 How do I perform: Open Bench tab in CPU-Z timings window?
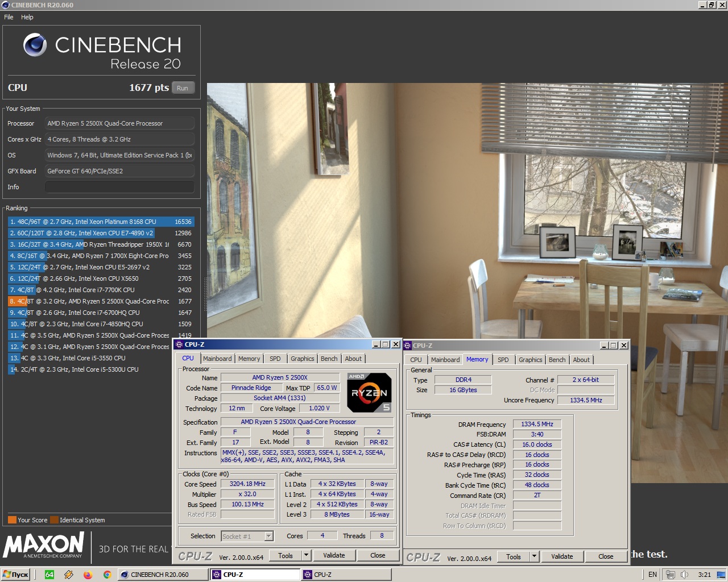point(557,360)
